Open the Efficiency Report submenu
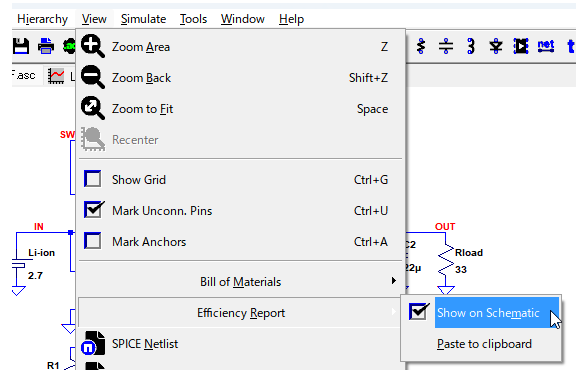 (240, 313)
